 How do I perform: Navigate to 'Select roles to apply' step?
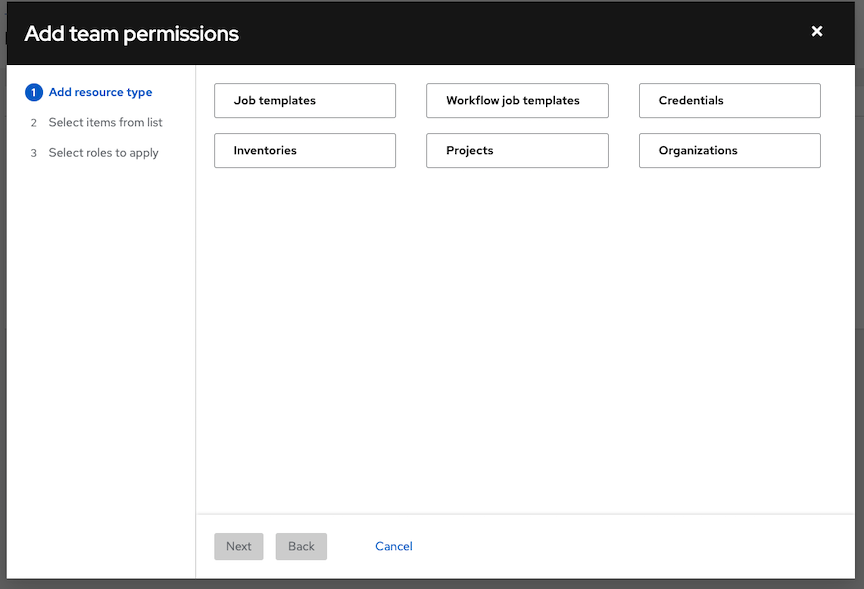(105, 152)
